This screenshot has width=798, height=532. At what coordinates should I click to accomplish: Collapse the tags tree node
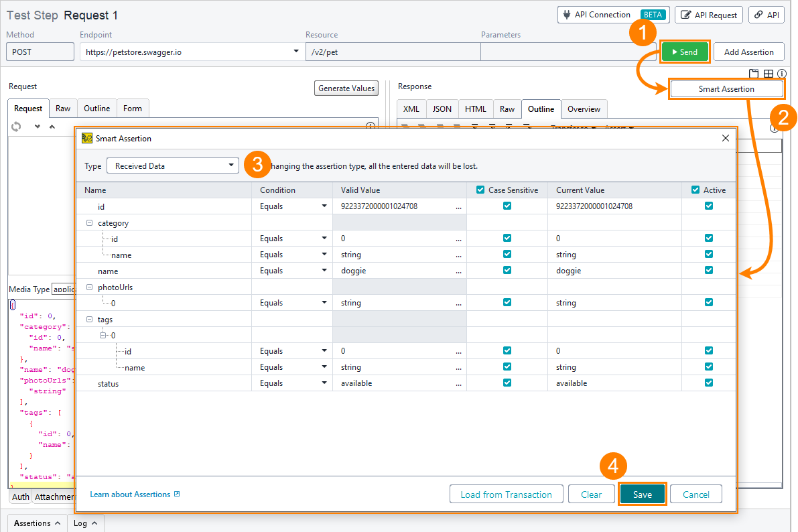click(90, 319)
